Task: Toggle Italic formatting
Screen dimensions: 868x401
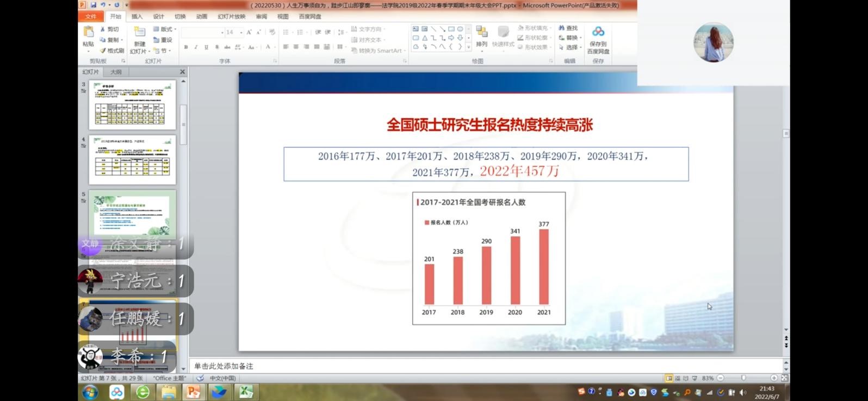Action: (196, 47)
